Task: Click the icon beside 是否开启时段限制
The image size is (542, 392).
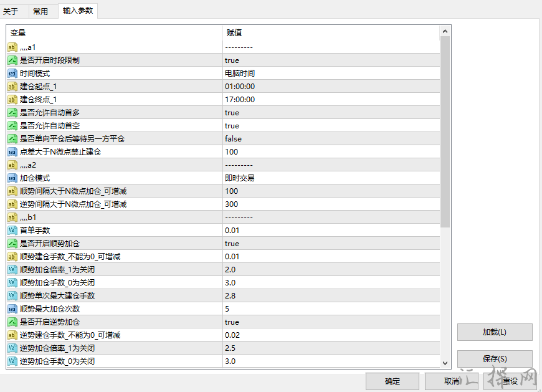Action: [12, 60]
